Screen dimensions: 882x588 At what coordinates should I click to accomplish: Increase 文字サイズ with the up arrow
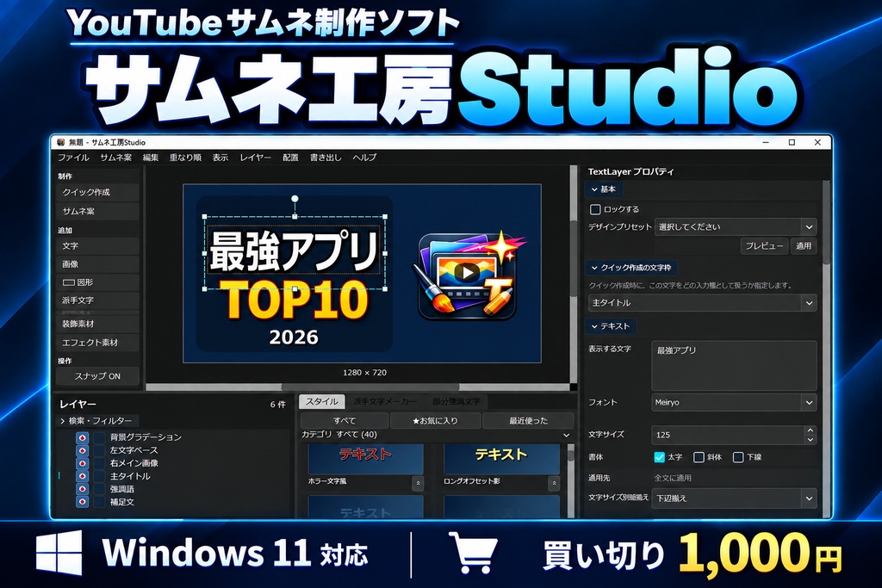click(811, 430)
